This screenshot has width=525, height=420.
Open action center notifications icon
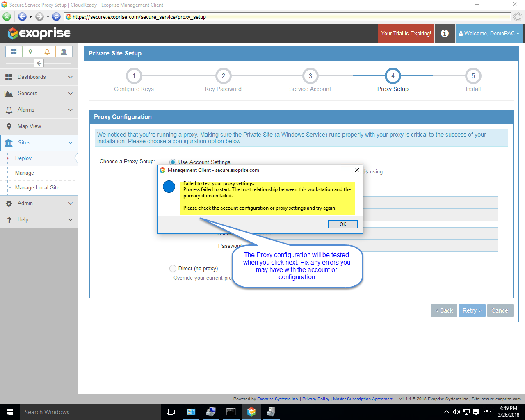click(476, 412)
